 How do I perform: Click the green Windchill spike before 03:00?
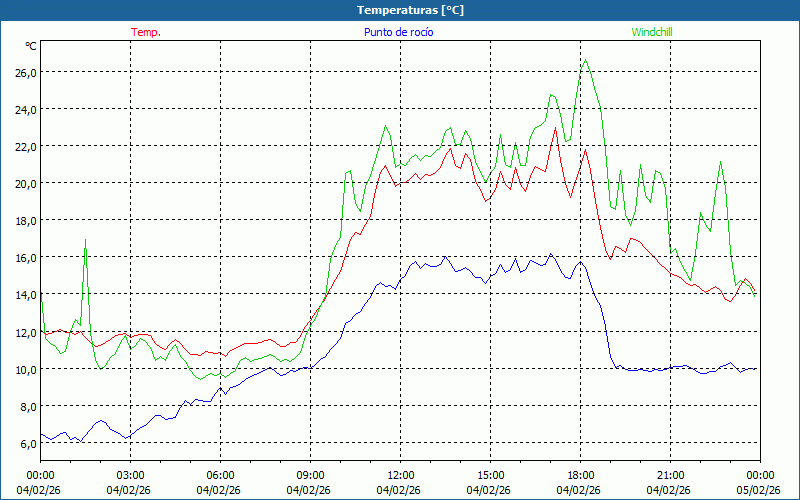click(86, 240)
